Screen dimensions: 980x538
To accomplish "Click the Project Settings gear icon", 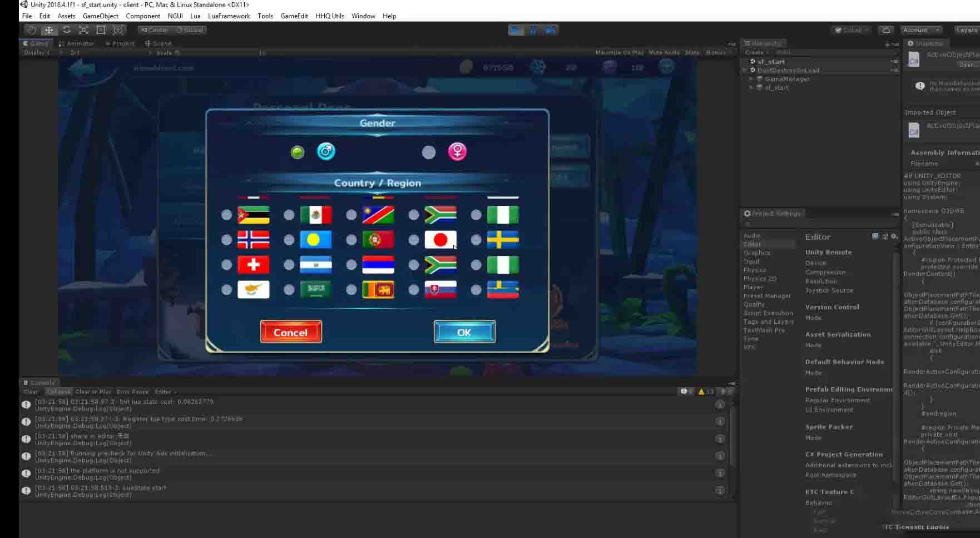I will pos(748,214).
